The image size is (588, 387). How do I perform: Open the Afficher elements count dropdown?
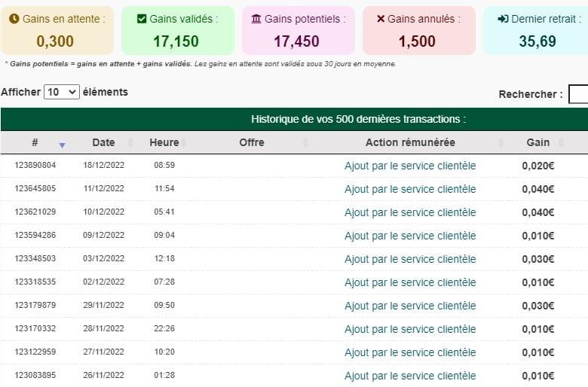[62, 92]
